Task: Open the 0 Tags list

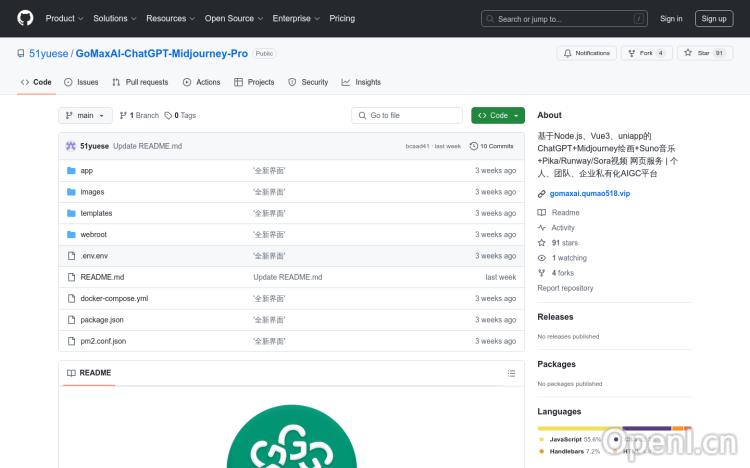Action: click(x=180, y=115)
